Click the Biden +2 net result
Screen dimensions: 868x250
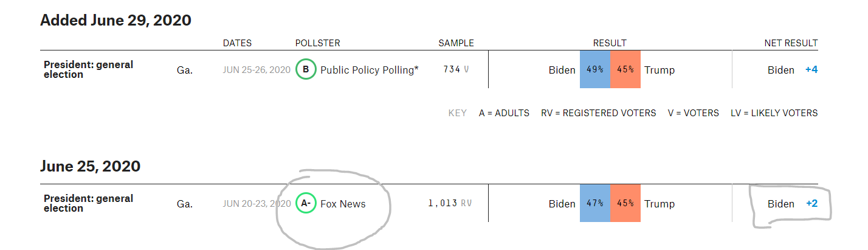click(793, 204)
